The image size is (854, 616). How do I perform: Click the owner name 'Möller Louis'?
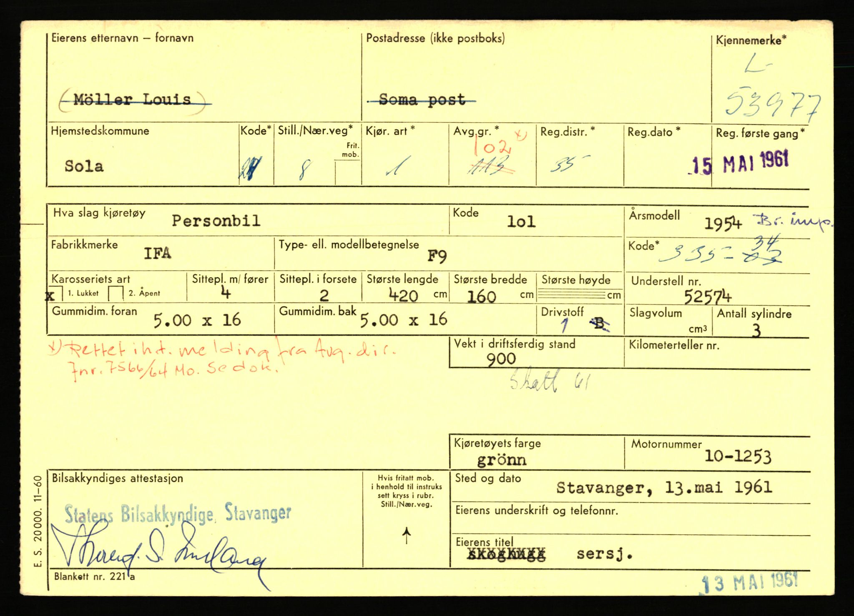coord(132,100)
